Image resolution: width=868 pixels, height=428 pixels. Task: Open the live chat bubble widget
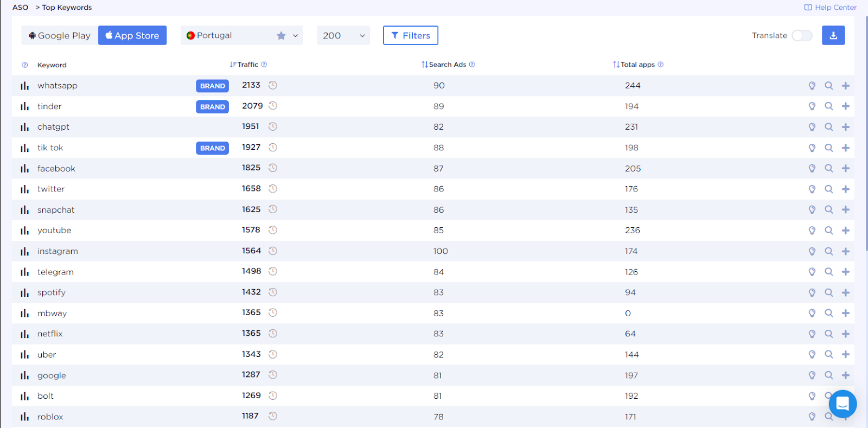coord(843,404)
